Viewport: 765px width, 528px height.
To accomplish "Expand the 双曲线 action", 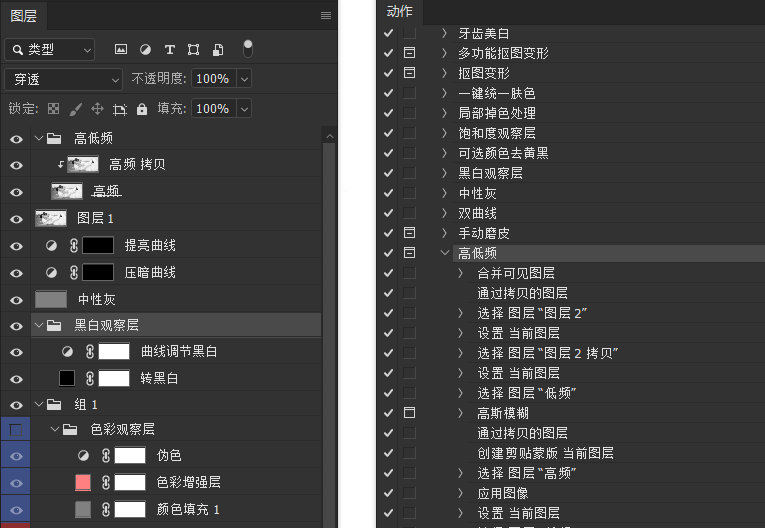I will point(445,213).
